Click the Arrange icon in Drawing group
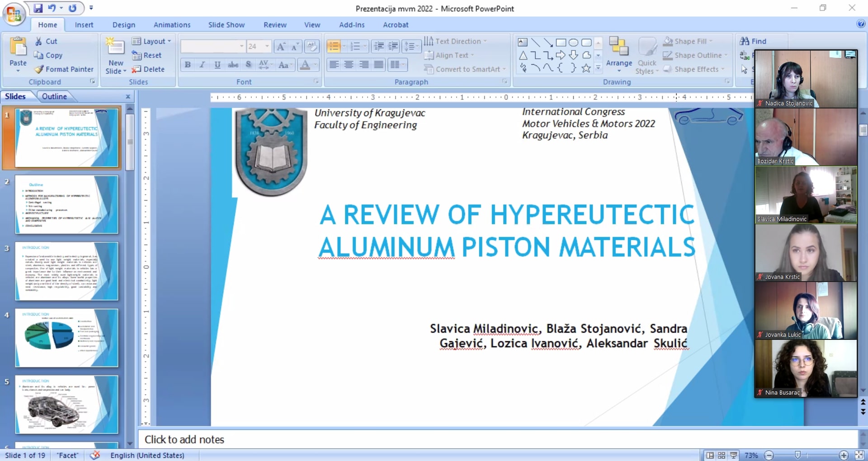This screenshot has width=868, height=461. point(619,47)
